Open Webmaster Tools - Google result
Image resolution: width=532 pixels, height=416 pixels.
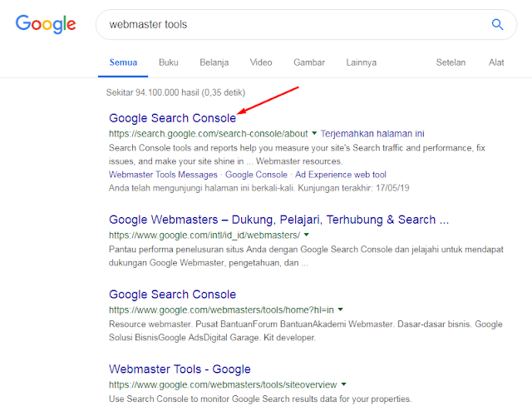[x=180, y=369]
